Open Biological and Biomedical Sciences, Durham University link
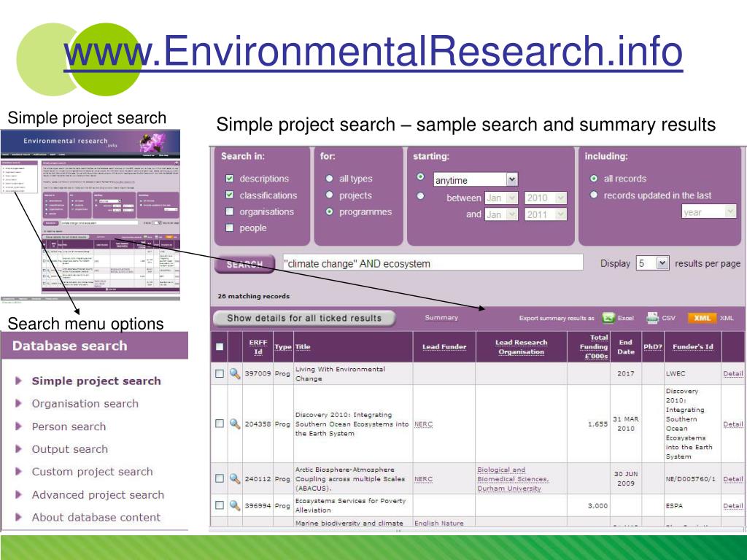Viewport: 747px width, 560px height. (513, 479)
